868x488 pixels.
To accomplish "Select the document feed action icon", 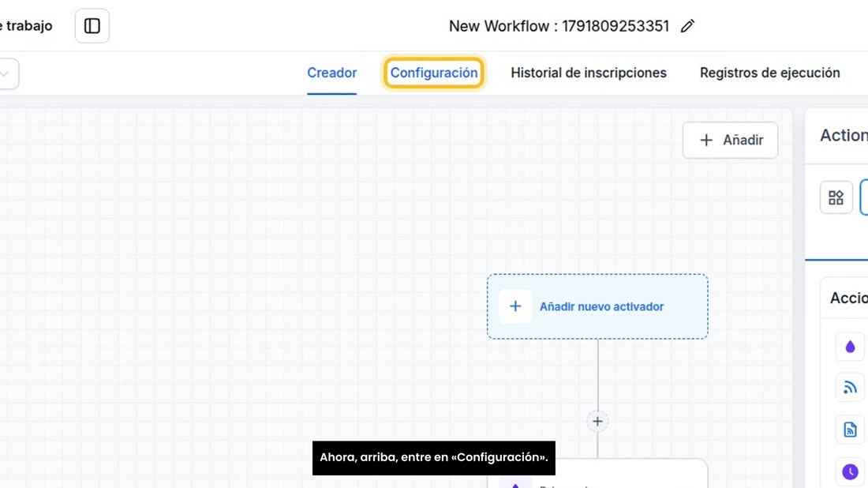I will [x=850, y=430].
